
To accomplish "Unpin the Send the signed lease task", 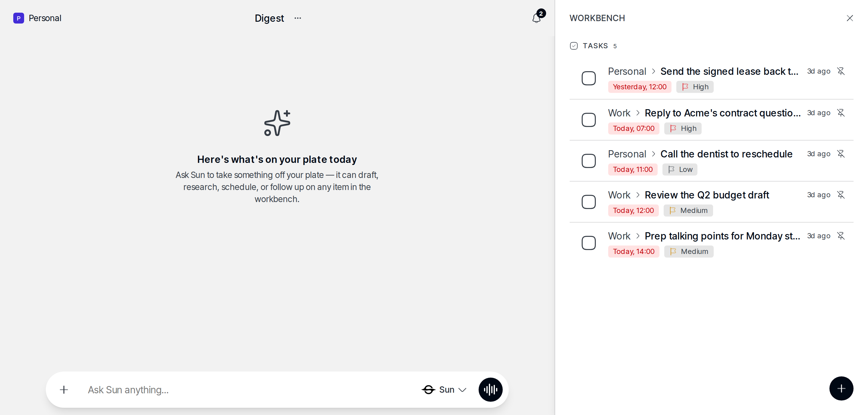I will click(x=841, y=71).
